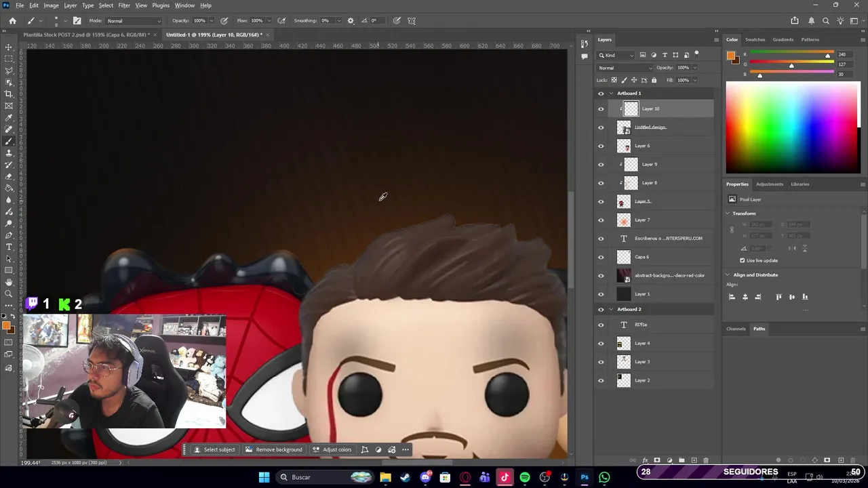This screenshot has height=488, width=868.
Task: Open layer blend mode Normal dropdown
Action: tap(625, 68)
